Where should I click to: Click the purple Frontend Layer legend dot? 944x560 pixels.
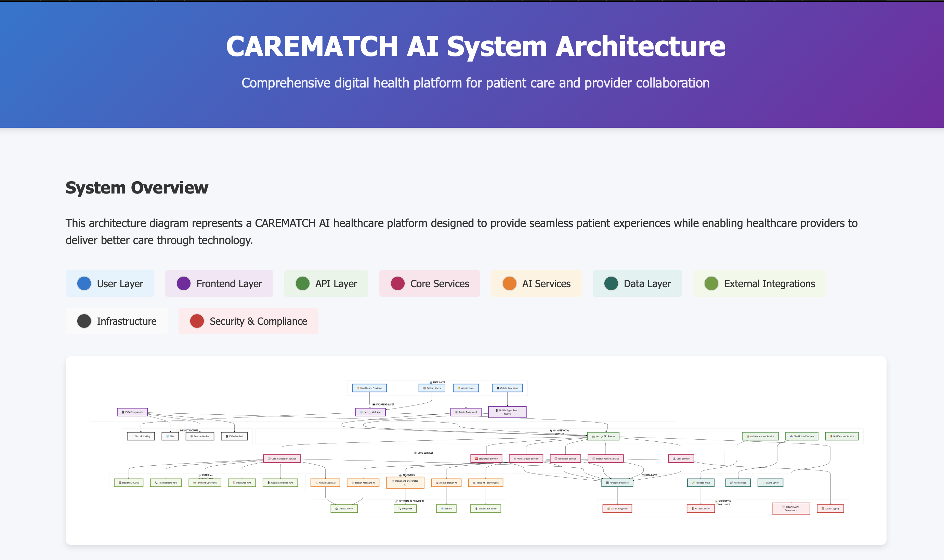click(183, 283)
